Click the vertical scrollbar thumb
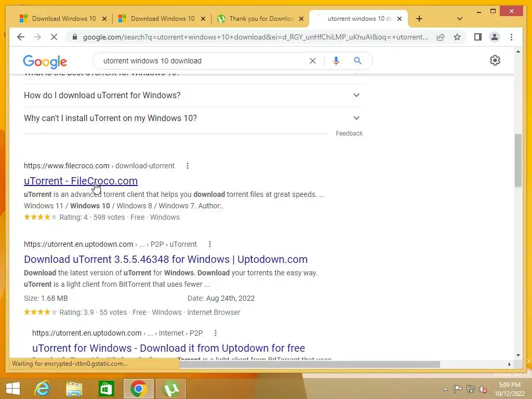 518,160
